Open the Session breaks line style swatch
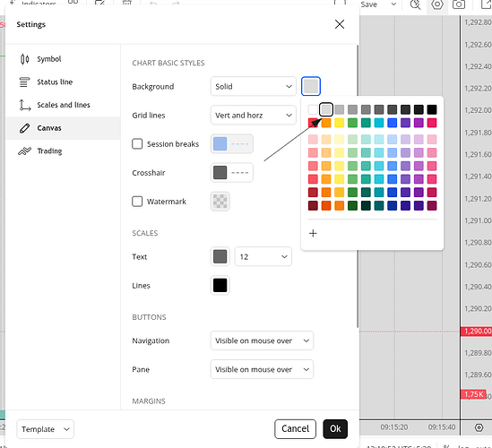Viewport: 492px width, 448px height. 232,144
